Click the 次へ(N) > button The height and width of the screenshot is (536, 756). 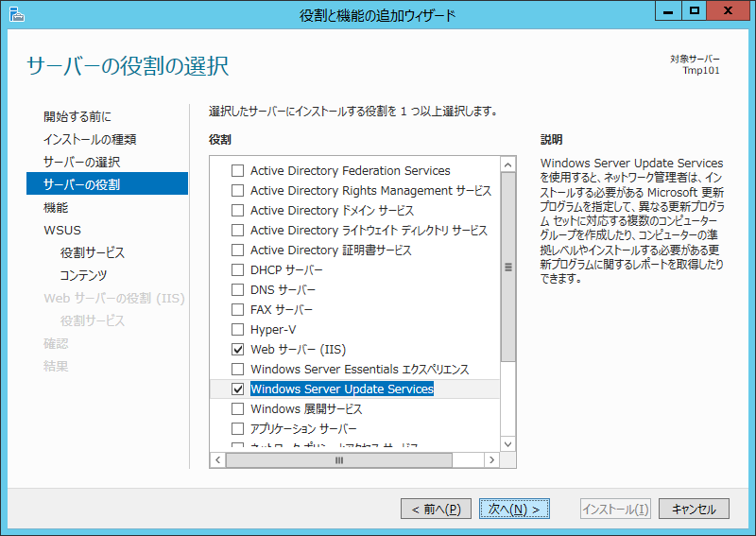click(x=514, y=509)
